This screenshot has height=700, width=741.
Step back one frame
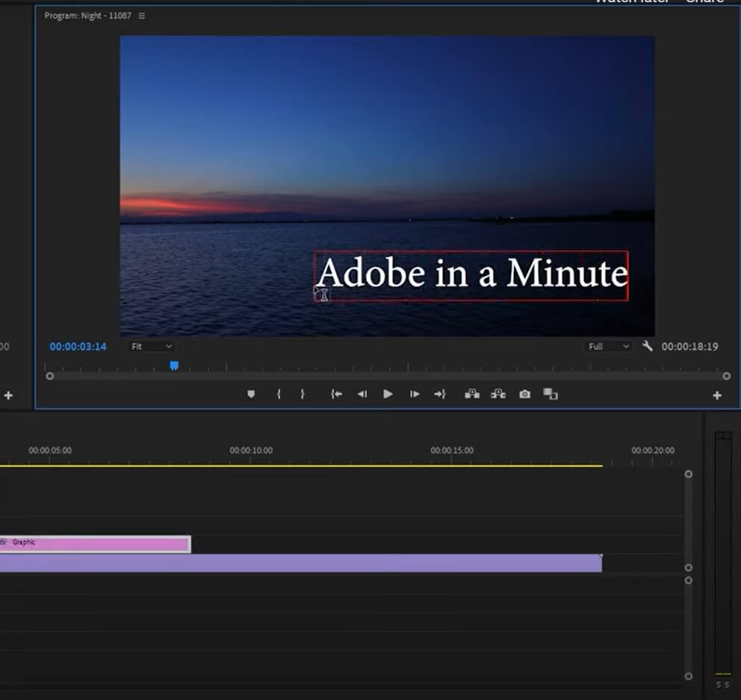[x=362, y=394]
